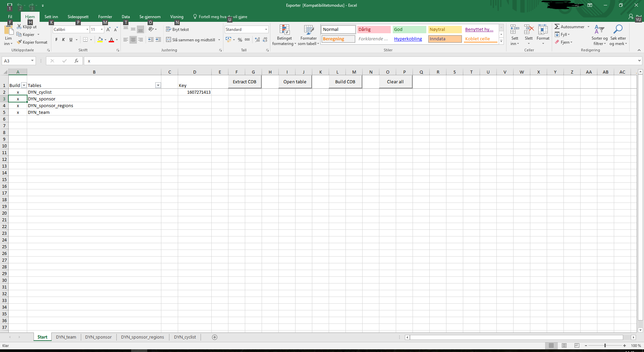Click the Søk etter og merk magnifier

click(618, 30)
